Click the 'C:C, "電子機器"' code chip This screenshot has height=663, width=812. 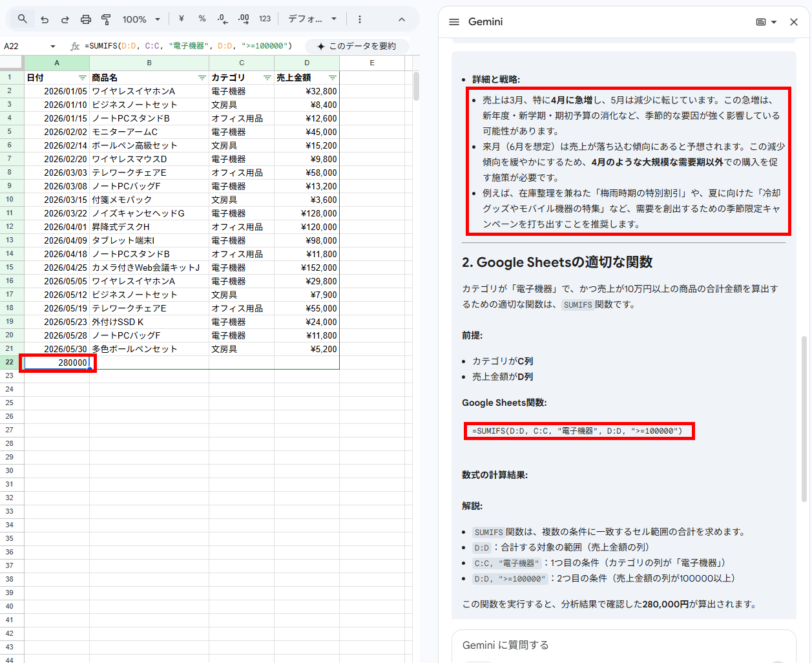pos(506,563)
